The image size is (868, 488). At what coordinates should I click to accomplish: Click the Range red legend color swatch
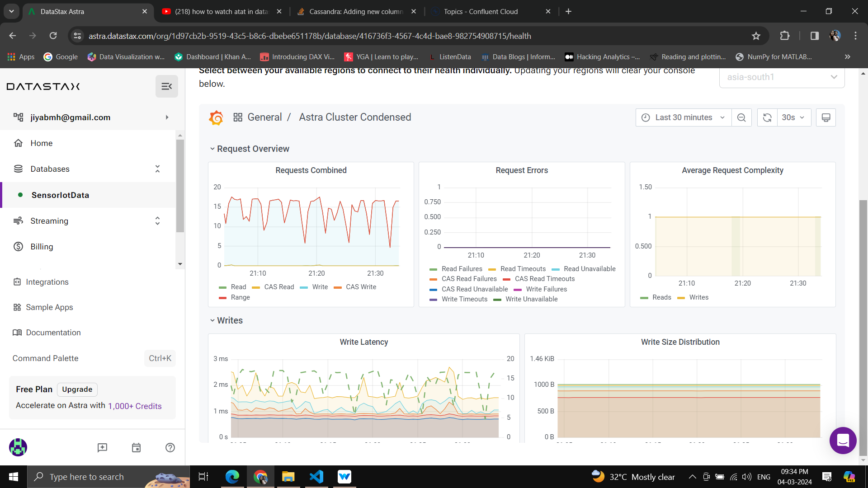222,297
